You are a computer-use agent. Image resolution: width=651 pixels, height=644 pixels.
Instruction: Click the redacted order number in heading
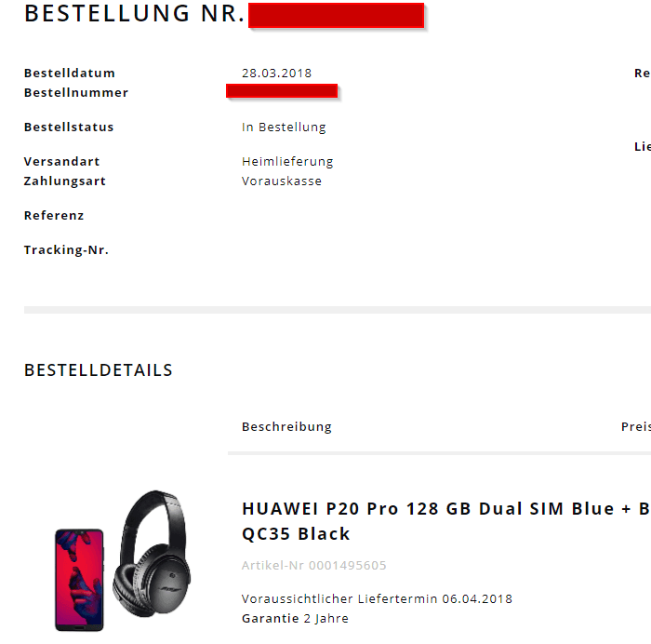pyautogui.click(x=337, y=16)
